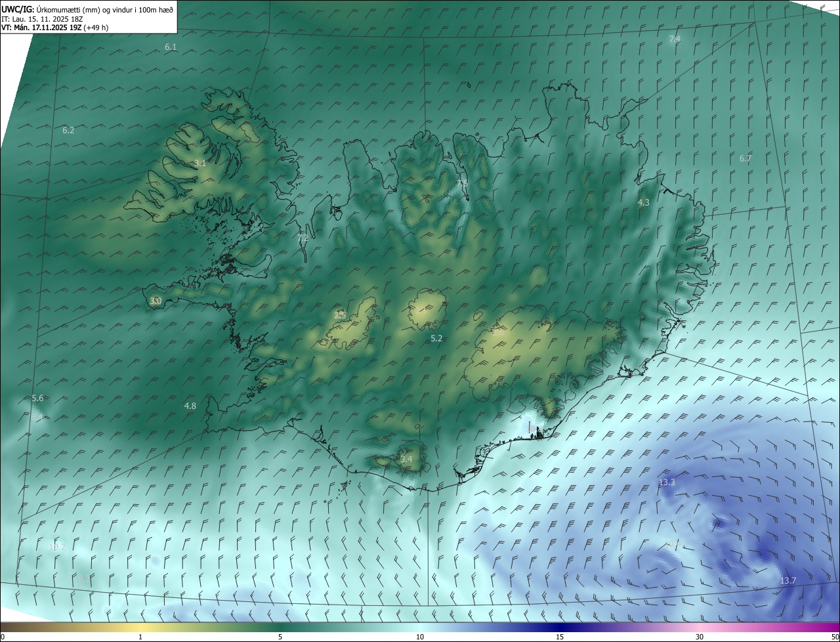The image size is (840, 642).
Task: Click the '50' tick on the color scale
Action: tap(835, 637)
